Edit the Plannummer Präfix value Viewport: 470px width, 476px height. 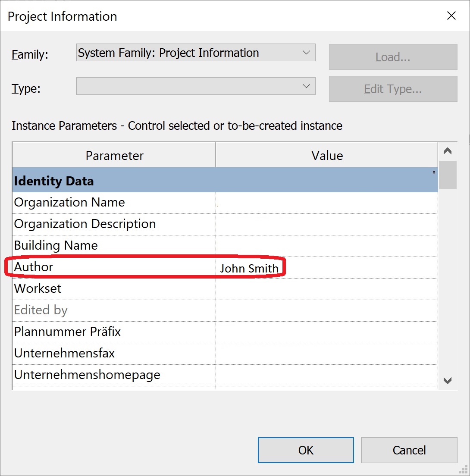click(326, 332)
